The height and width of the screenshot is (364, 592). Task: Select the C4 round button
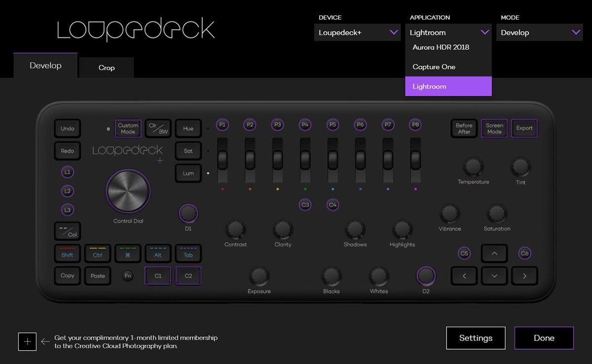(333, 205)
